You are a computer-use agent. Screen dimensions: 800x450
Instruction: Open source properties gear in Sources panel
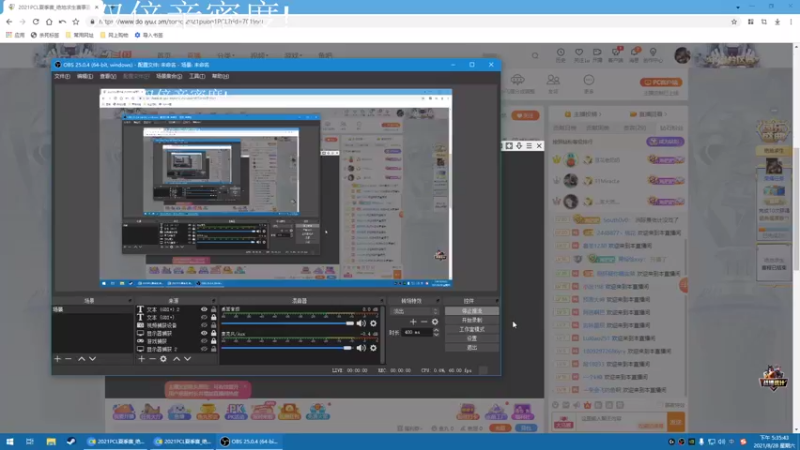click(163, 359)
